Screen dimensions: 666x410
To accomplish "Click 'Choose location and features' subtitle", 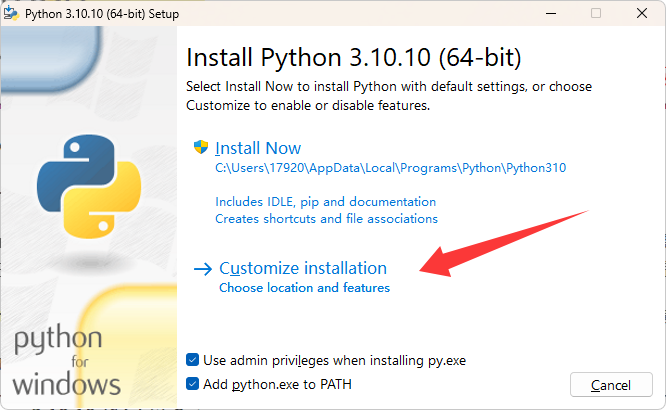I will pyautogui.click(x=304, y=288).
